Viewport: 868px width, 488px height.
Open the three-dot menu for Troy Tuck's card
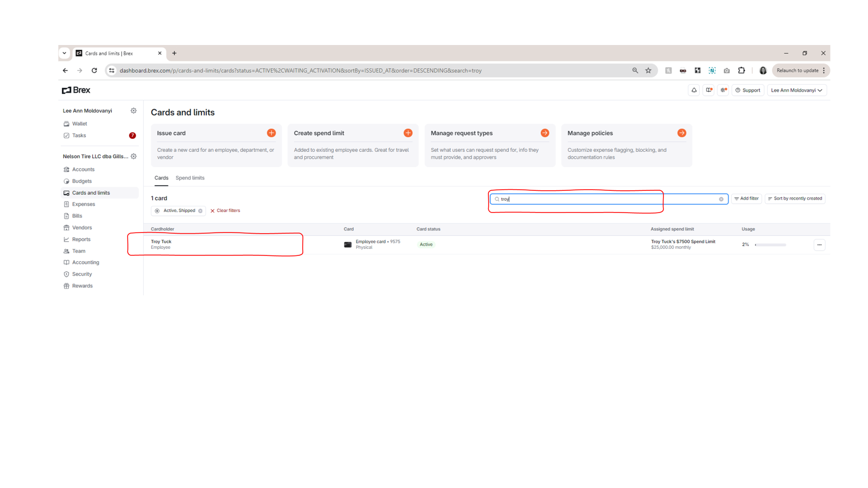[x=819, y=245]
